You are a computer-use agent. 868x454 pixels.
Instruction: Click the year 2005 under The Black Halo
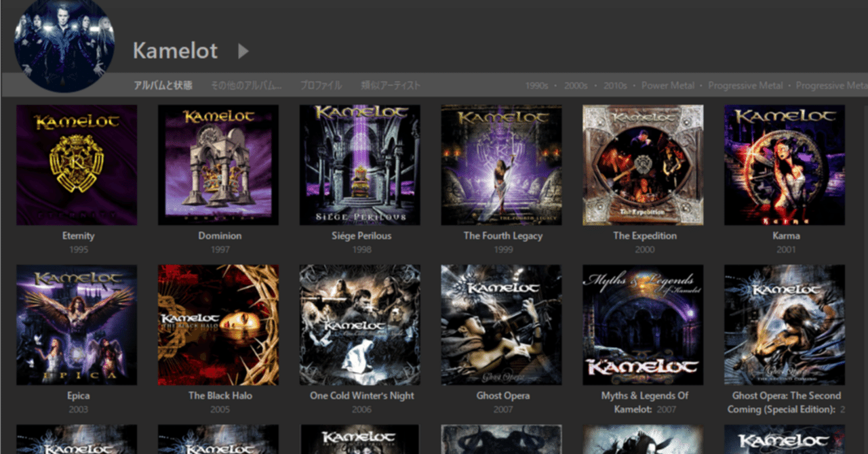point(220,409)
